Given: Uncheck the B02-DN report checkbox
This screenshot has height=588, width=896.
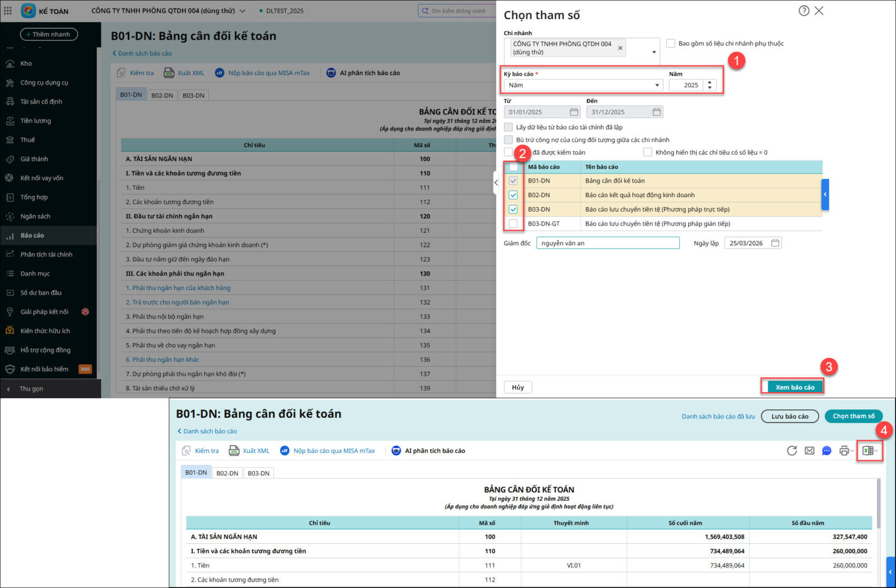Looking at the screenshot, I should [x=513, y=195].
